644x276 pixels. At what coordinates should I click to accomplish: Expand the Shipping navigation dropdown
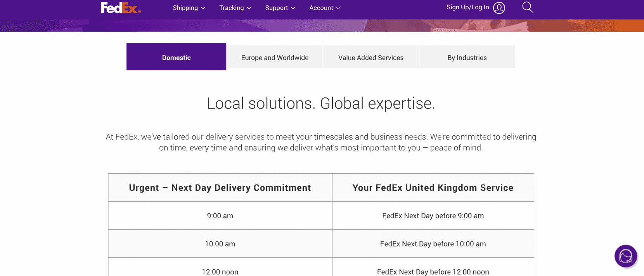[203, 8]
